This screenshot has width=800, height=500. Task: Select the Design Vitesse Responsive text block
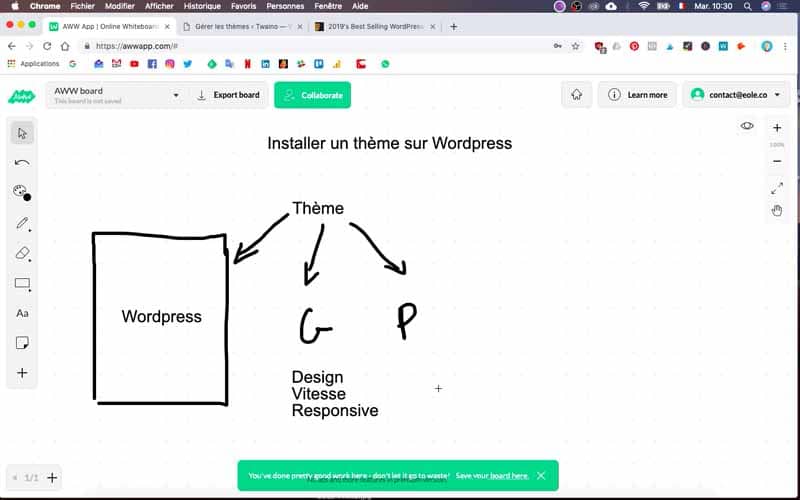coord(335,394)
